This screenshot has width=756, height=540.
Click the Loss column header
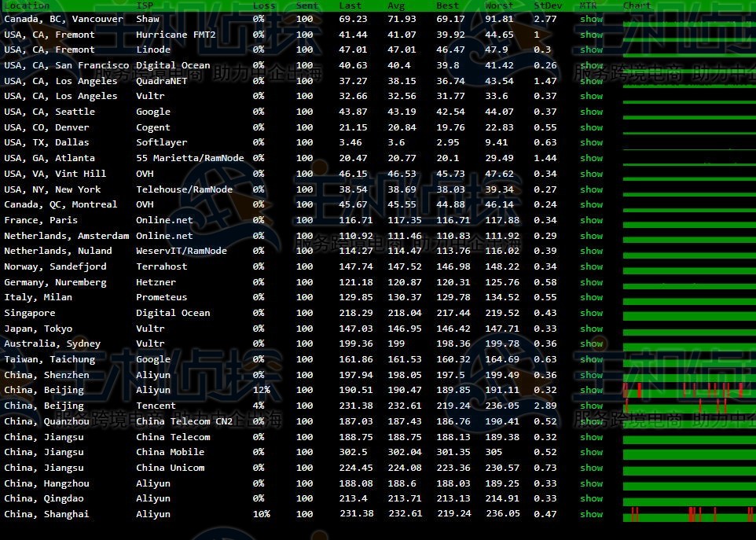(x=264, y=6)
